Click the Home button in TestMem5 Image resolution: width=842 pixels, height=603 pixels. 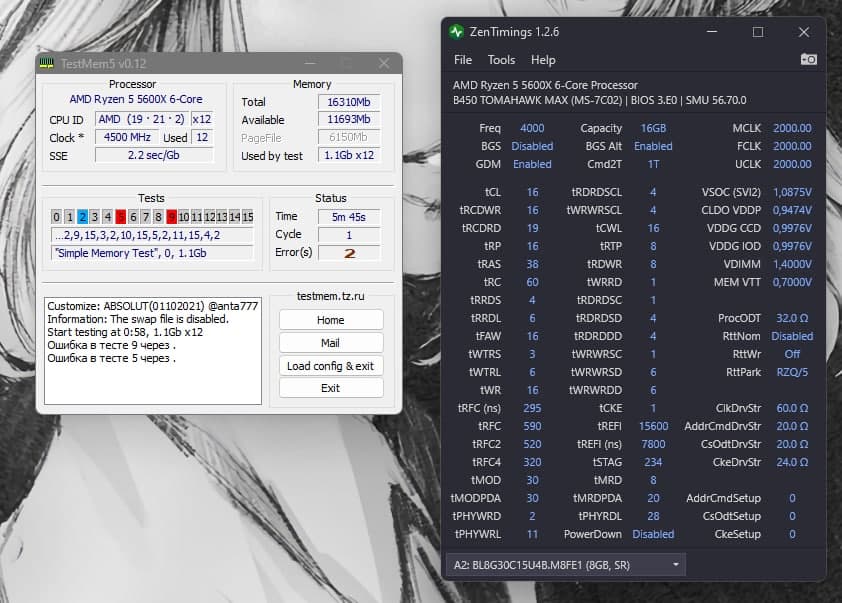pos(331,320)
